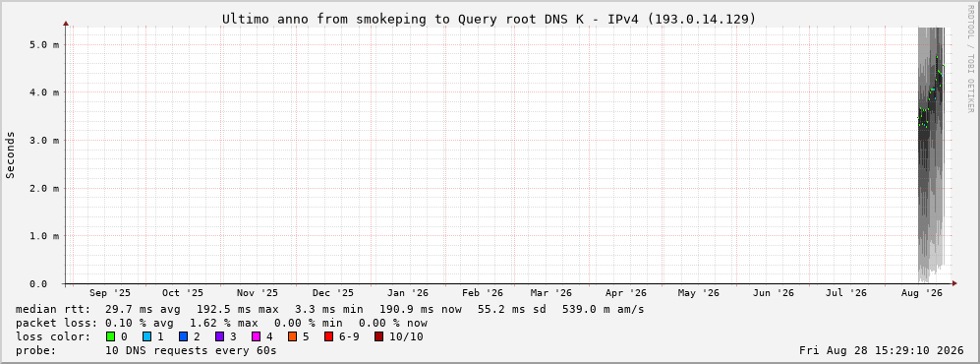Click the Apr '26 x-axis label
This screenshot has height=364, width=980.
[x=626, y=293]
